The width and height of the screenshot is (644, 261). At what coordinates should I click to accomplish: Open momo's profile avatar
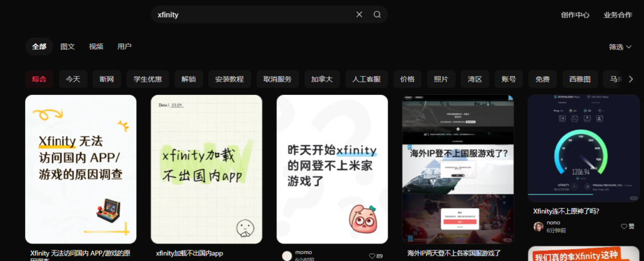coord(287,255)
